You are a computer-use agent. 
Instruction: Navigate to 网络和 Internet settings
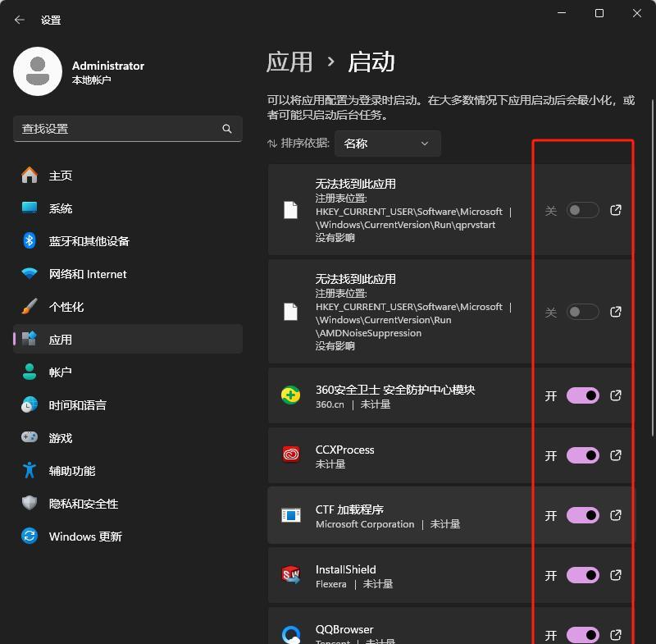(88, 274)
